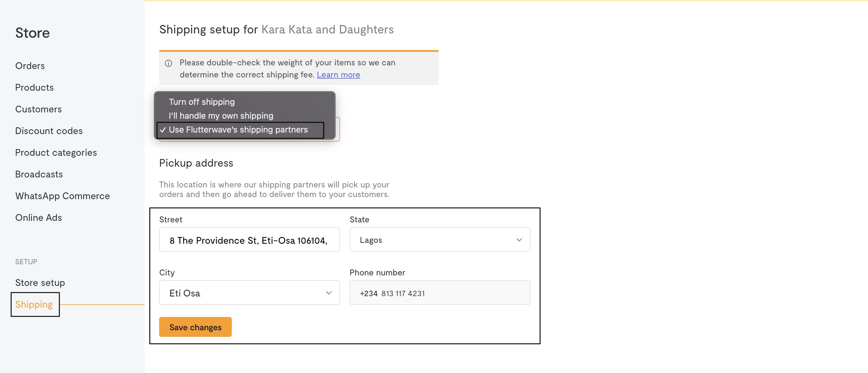Open the Learn more link
Viewport: 868px width, 373px height.
338,75
